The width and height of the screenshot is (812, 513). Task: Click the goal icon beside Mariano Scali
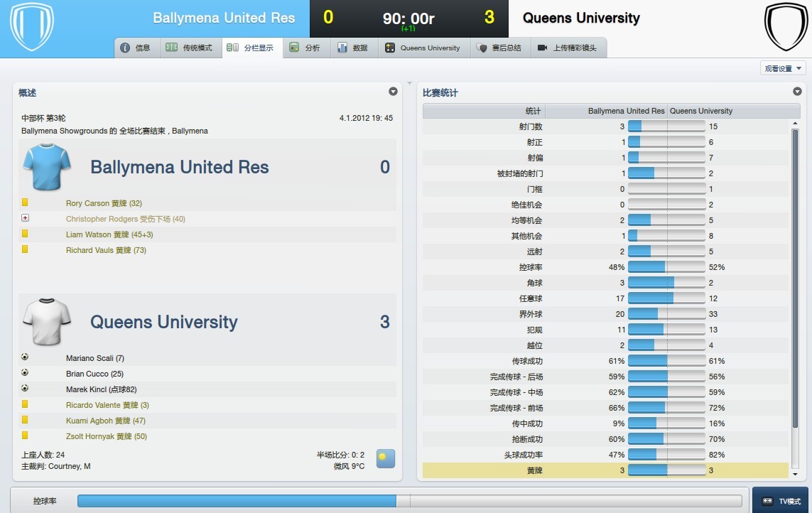pos(25,357)
